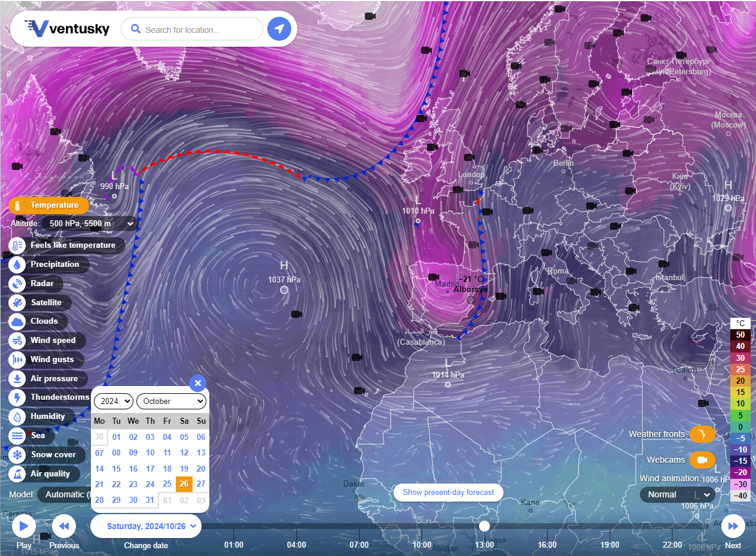The height and width of the screenshot is (556, 756).
Task: Click the timeline slider handle
Action: [x=484, y=525]
